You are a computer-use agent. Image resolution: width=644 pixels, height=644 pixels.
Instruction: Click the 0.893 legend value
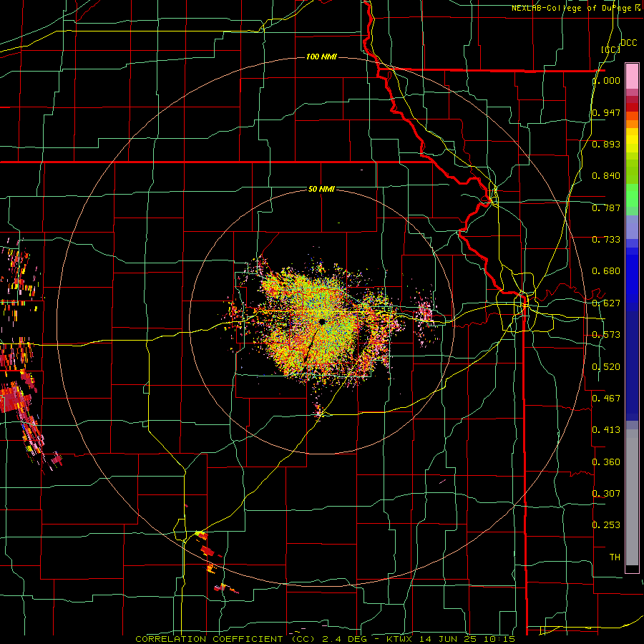click(606, 144)
